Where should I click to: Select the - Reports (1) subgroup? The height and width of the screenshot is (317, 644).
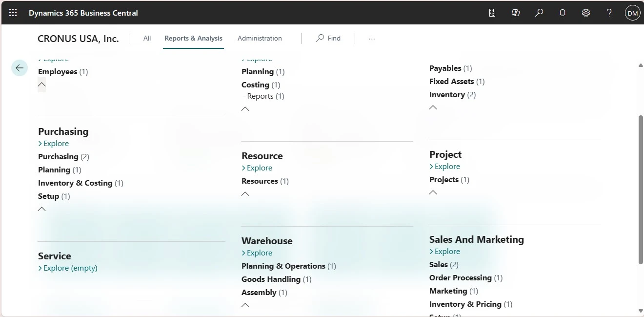(x=263, y=96)
